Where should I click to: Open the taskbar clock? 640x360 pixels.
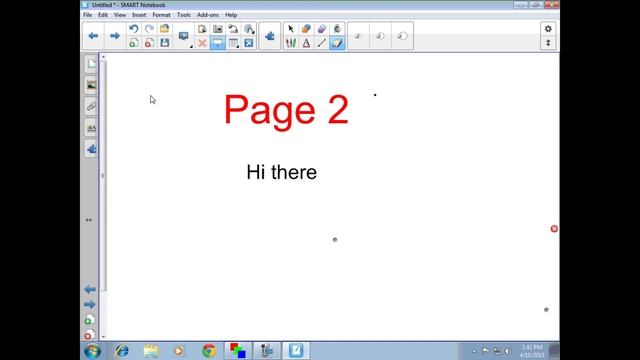tap(532, 351)
